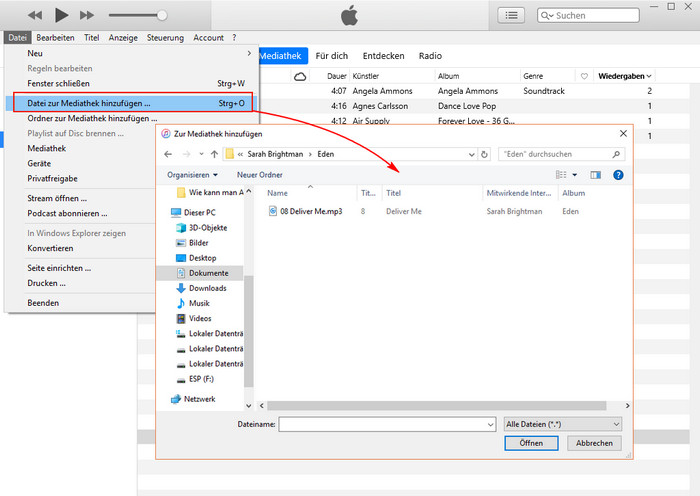
Task: Choose Privatfreigabe menu entry
Action: coord(52,179)
